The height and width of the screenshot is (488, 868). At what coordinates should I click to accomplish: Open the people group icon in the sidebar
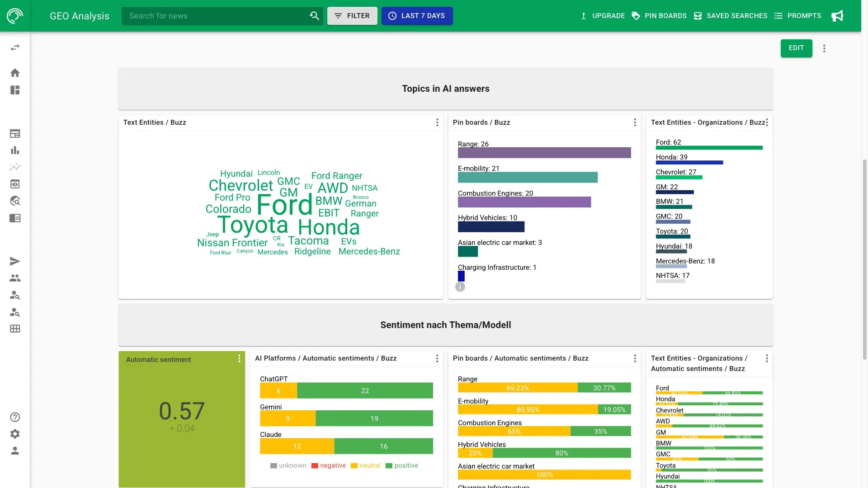click(x=15, y=278)
